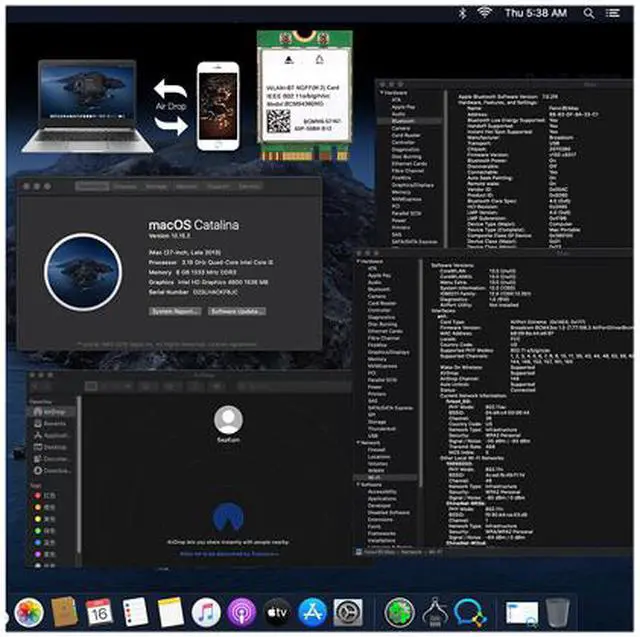Image resolution: width=640 pixels, height=637 pixels.
Task: Click the Finder window search field
Action: pyautogui.click(x=294, y=386)
